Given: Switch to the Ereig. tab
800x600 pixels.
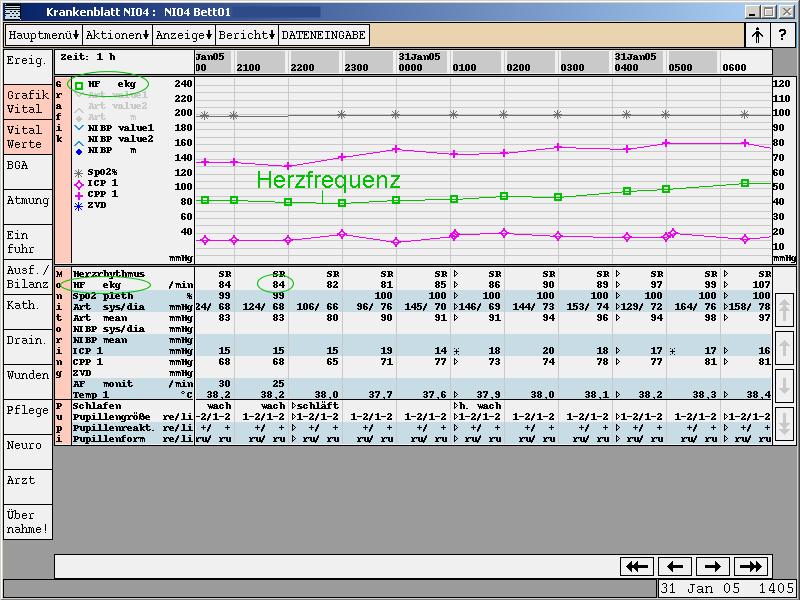Looking at the screenshot, I should point(28,66).
